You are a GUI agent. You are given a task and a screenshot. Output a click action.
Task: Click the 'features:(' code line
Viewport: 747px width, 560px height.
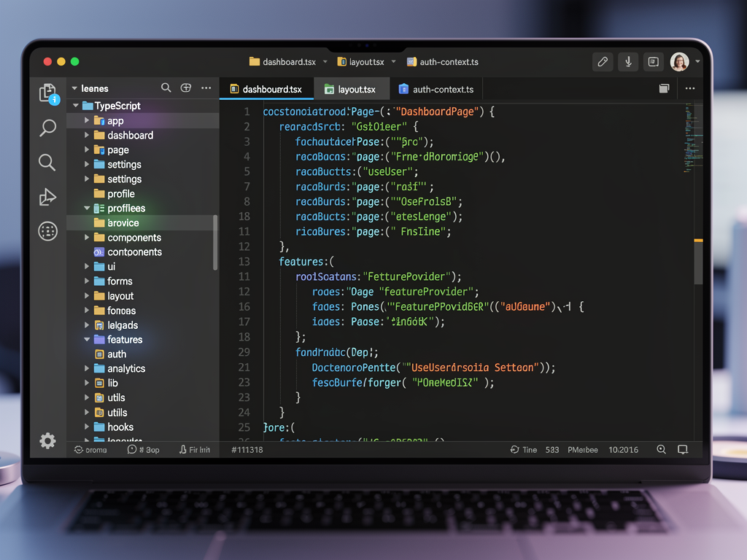point(306,262)
